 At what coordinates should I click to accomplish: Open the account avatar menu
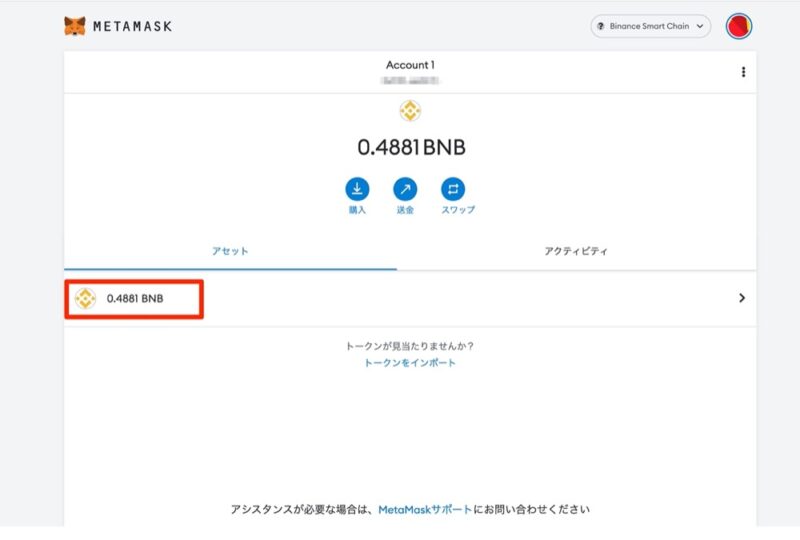pyautogui.click(x=739, y=26)
